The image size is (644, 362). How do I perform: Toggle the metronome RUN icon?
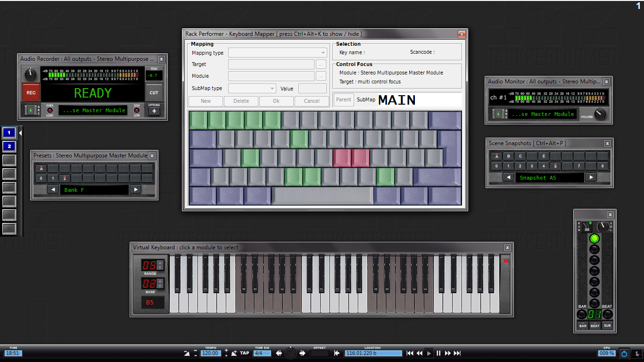coord(586,227)
